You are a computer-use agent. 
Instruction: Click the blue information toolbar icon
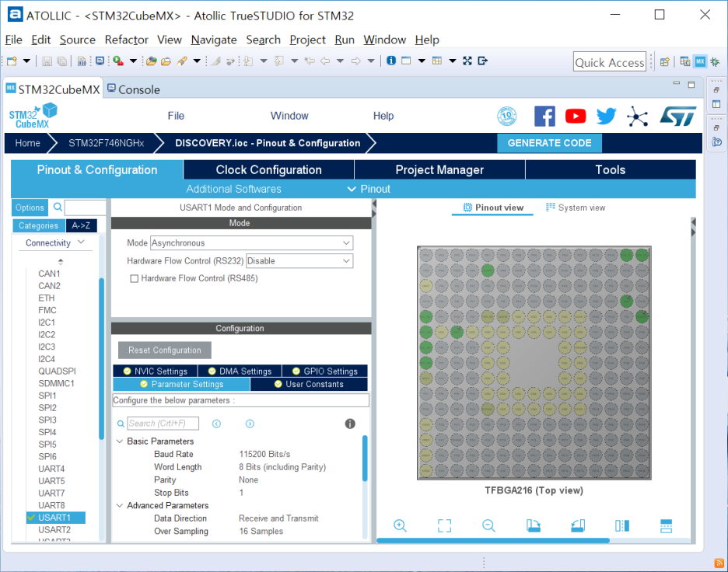tap(391, 61)
